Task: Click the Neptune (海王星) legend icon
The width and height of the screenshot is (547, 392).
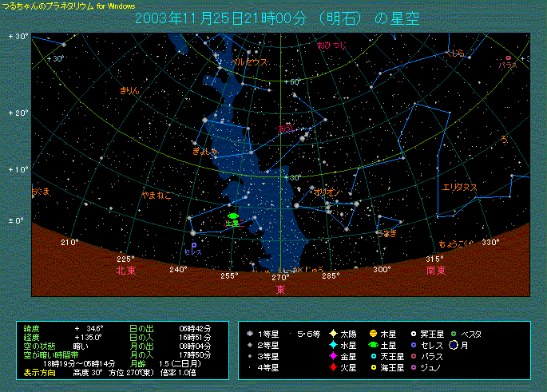Action: pyautogui.click(x=373, y=367)
